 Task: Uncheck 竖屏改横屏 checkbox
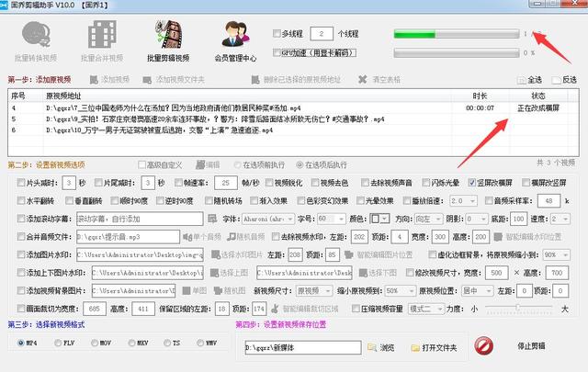(x=472, y=183)
